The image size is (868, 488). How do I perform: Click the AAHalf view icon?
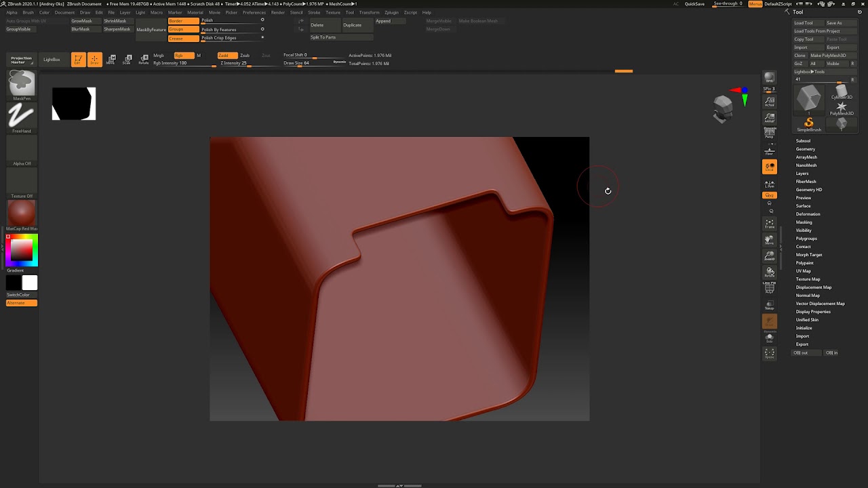click(769, 117)
